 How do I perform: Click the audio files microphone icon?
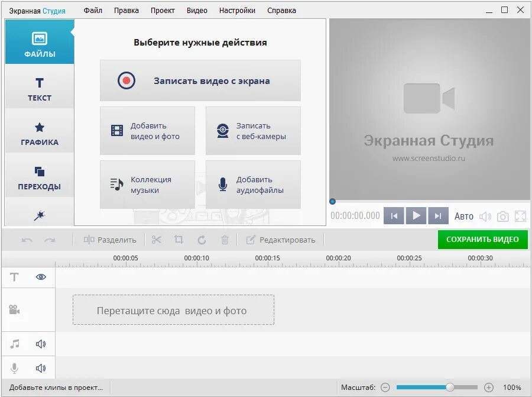click(x=223, y=185)
